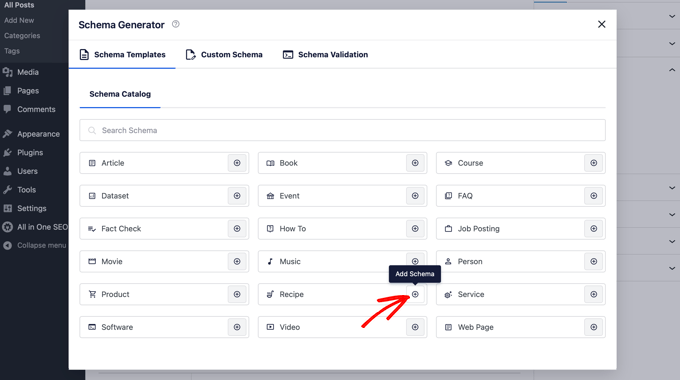Add the Person schema

594,262
